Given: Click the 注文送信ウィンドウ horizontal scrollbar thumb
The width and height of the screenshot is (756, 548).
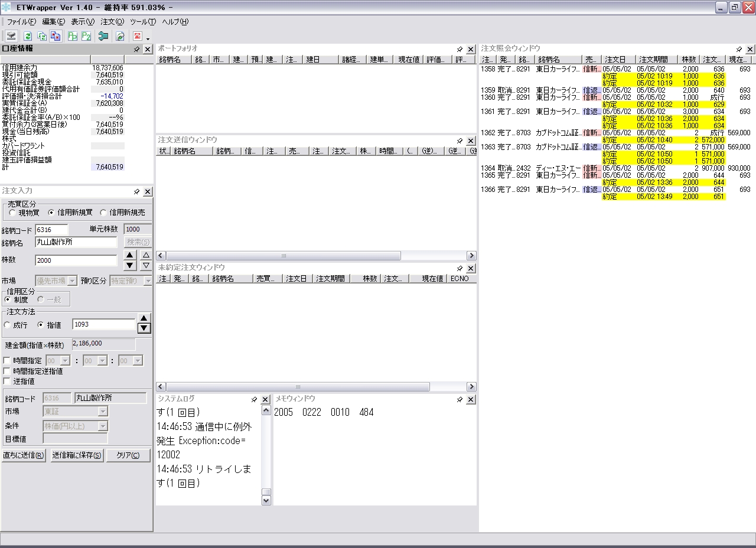Looking at the screenshot, I should pyautogui.click(x=283, y=256).
